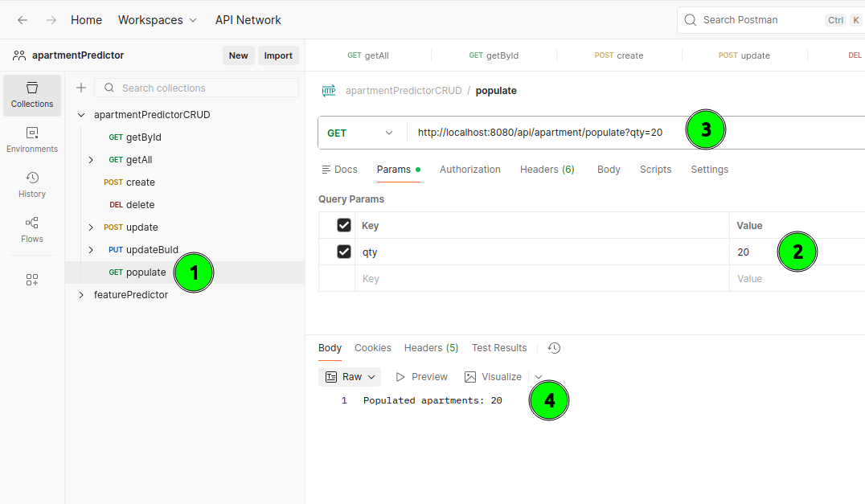Open the response Cookies tab
The height and width of the screenshot is (504, 865).
[372, 348]
